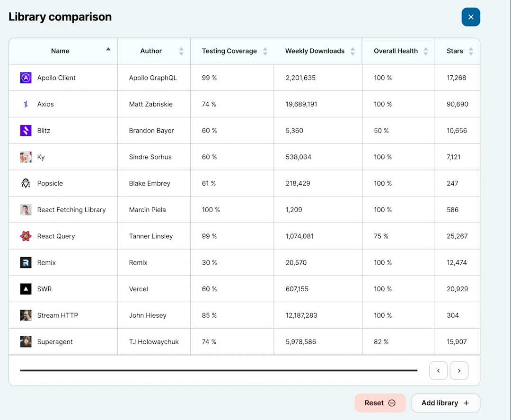Image resolution: width=511 pixels, height=420 pixels.
Task: Click the Overall Health header label
Action: tap(396, 51)
